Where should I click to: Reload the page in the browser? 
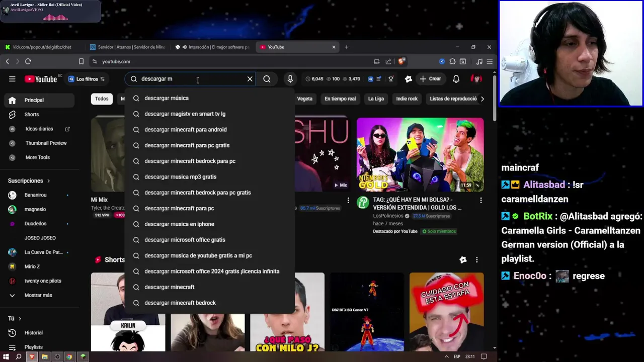(28, 61)
